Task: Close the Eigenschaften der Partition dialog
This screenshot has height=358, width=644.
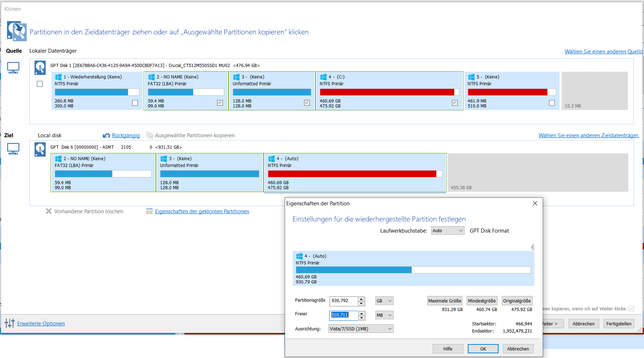Action: (x=535, y=203)
